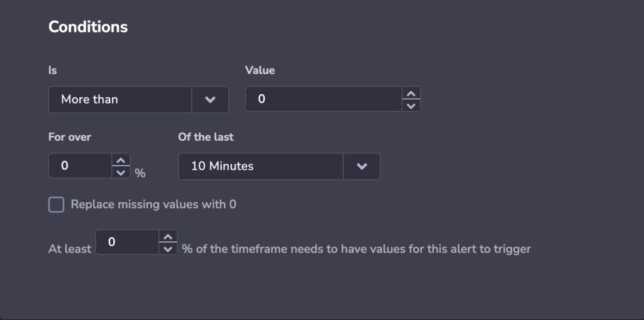The width and height of the screenshot is (644, 320).
Task: Focus the Value number input field
Action: tap(324, 99)
